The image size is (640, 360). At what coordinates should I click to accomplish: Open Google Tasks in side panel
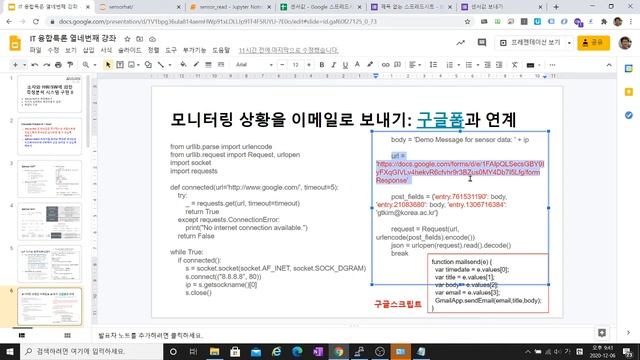click(629, 116)
